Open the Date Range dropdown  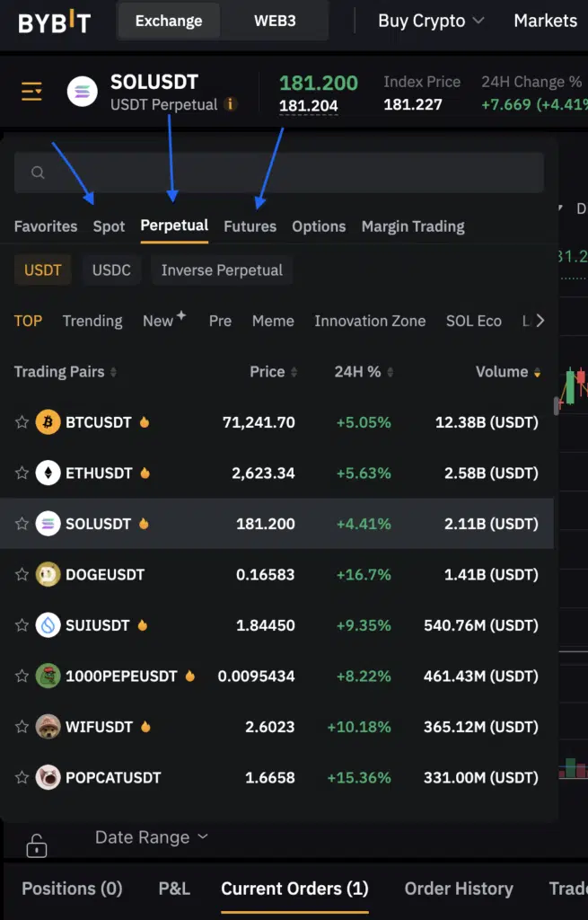pyautogui.click(x=152, y=837)
